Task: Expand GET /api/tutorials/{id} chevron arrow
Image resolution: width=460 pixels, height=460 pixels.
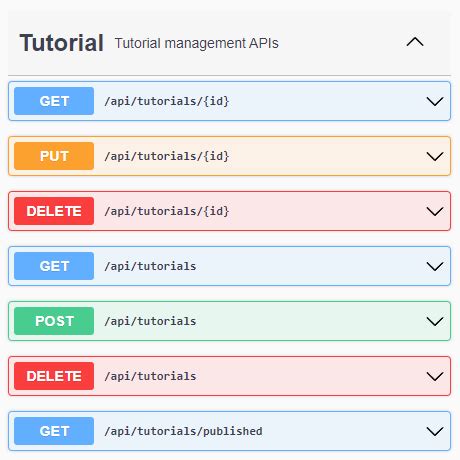Action: click(435, 101)
